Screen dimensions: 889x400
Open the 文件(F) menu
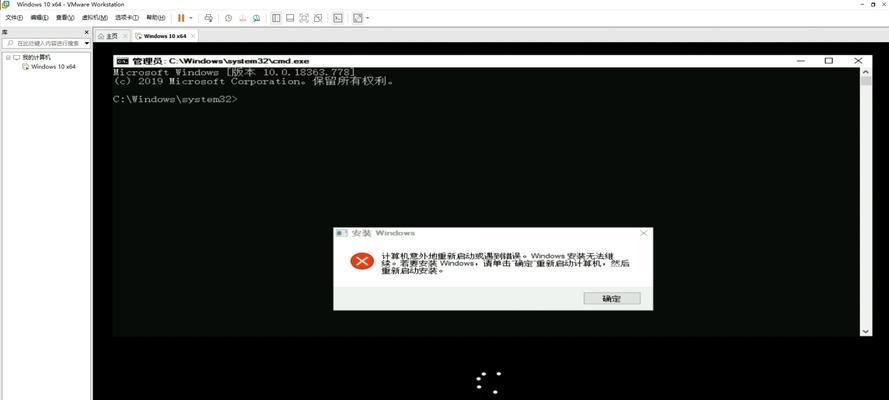(14, 18)
